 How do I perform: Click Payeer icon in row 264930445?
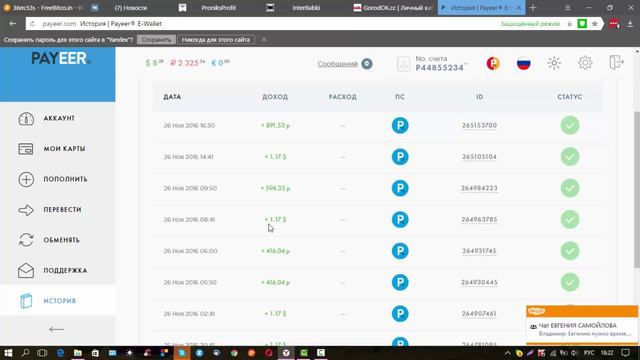(x=400, y=282)
